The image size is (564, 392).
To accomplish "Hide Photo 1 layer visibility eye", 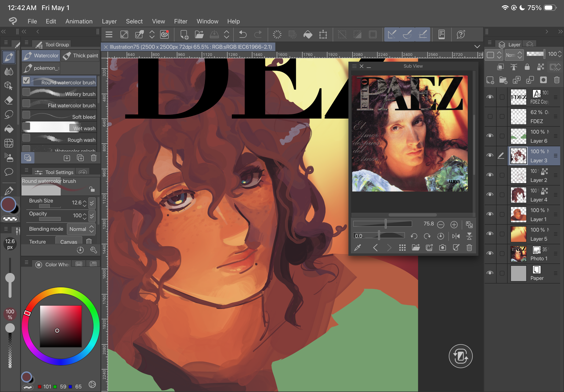I will point(490,253).
